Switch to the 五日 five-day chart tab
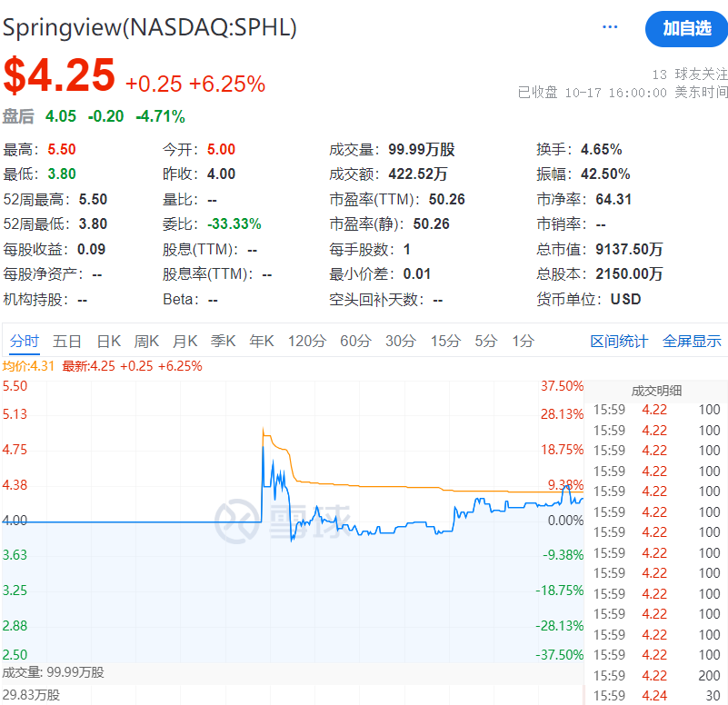728x705 pixels. click(x=67, y=341)
